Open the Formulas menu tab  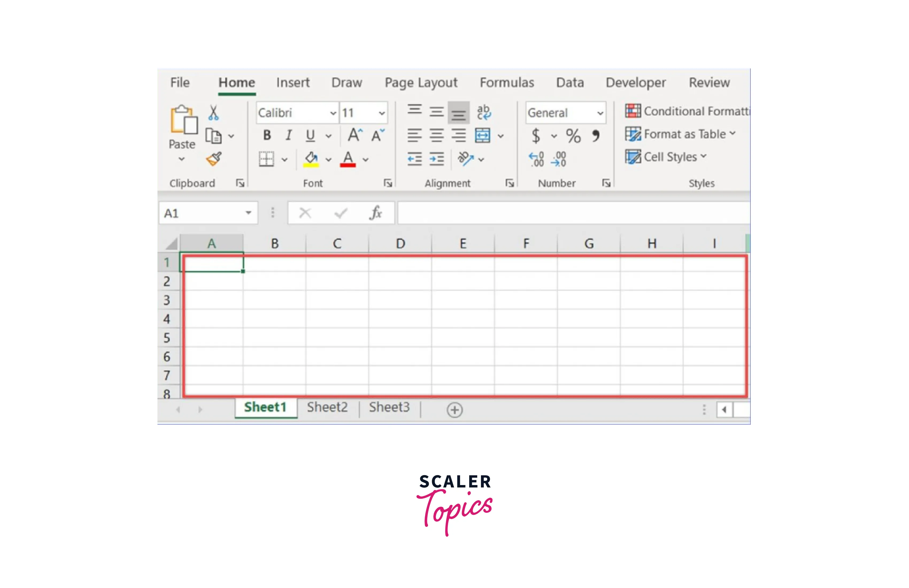(507, 82)
